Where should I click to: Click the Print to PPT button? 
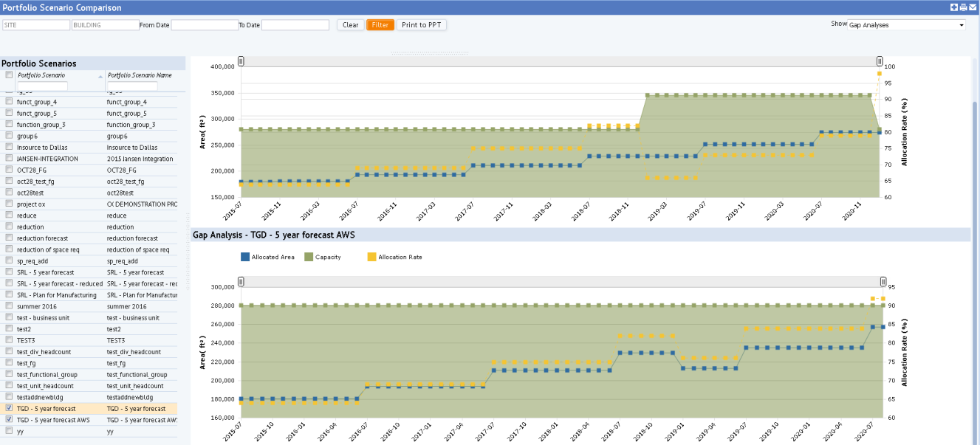pos(422,25)
